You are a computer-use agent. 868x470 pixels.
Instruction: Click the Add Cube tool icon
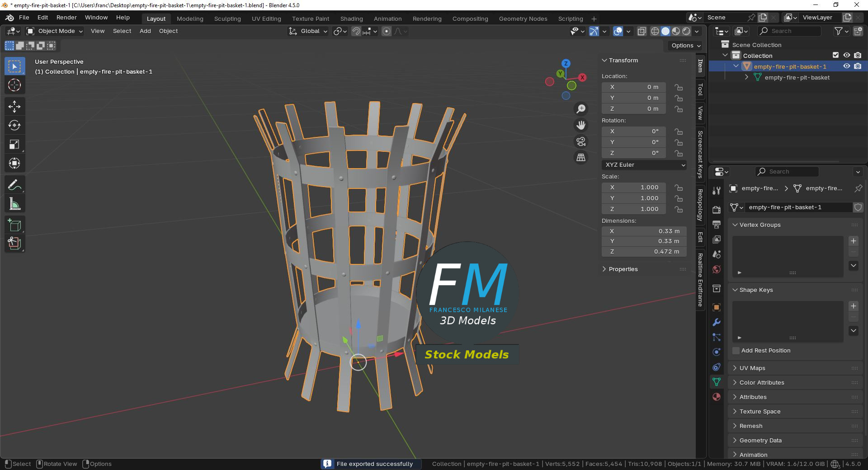(14, 225)
